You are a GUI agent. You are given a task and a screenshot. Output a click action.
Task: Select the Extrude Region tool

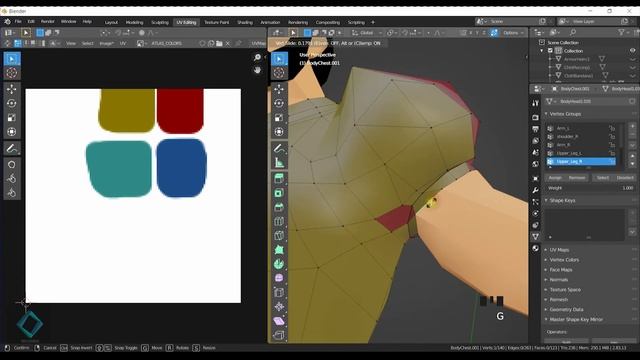tap(279, 179)
